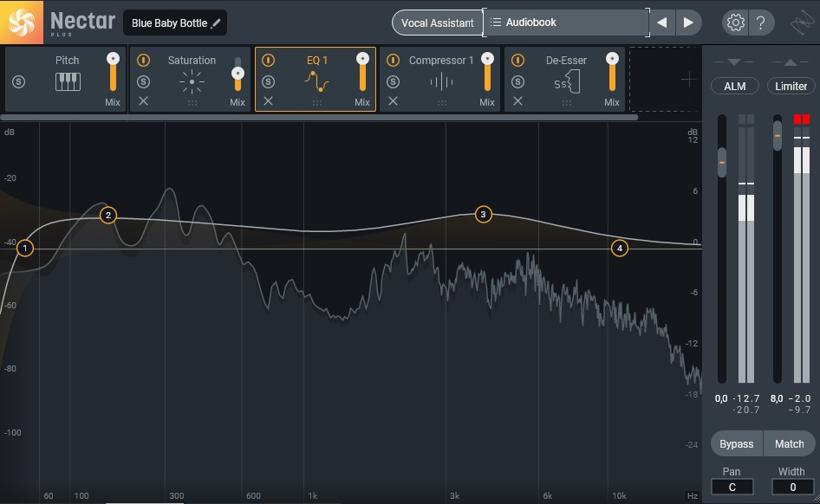Screen dimensions: 820x504
Task: Remove the EQ 1 module
Action: pyautogui.click(x=269, y=101)
